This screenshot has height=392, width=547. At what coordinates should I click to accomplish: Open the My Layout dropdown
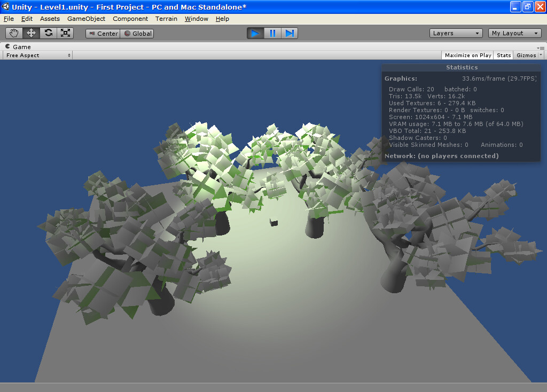coord(514,33)
